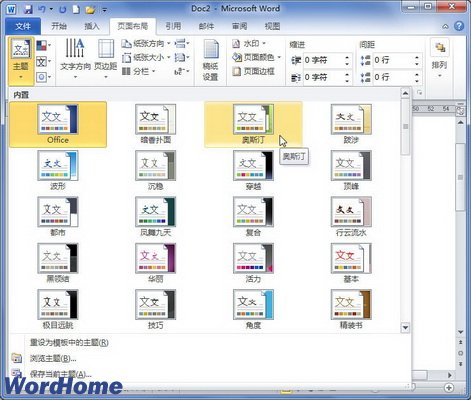Viewport: 471px width, 400px height.
Task: Click the Undo icon in title bar
Action: [42, 9]
